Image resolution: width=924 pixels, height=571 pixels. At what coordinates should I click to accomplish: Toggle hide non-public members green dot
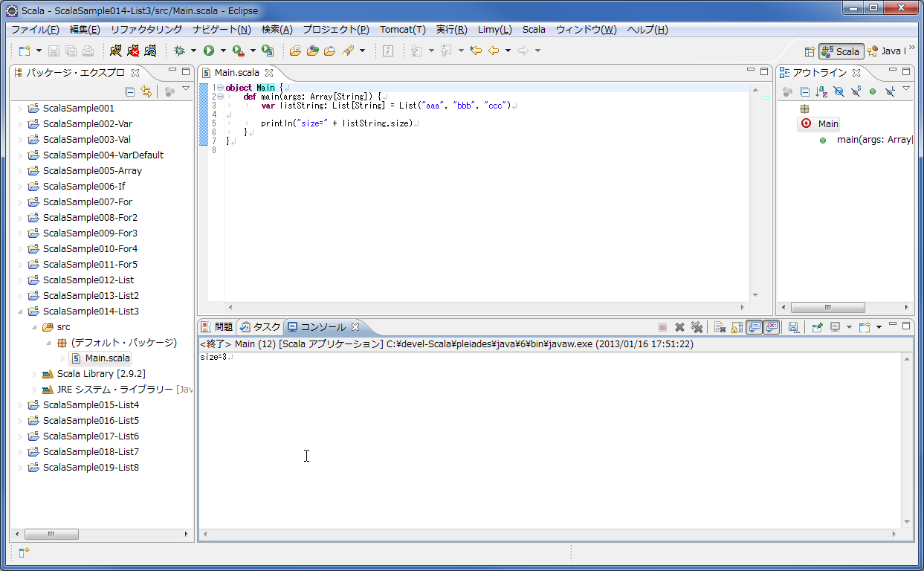click(873, 91)
